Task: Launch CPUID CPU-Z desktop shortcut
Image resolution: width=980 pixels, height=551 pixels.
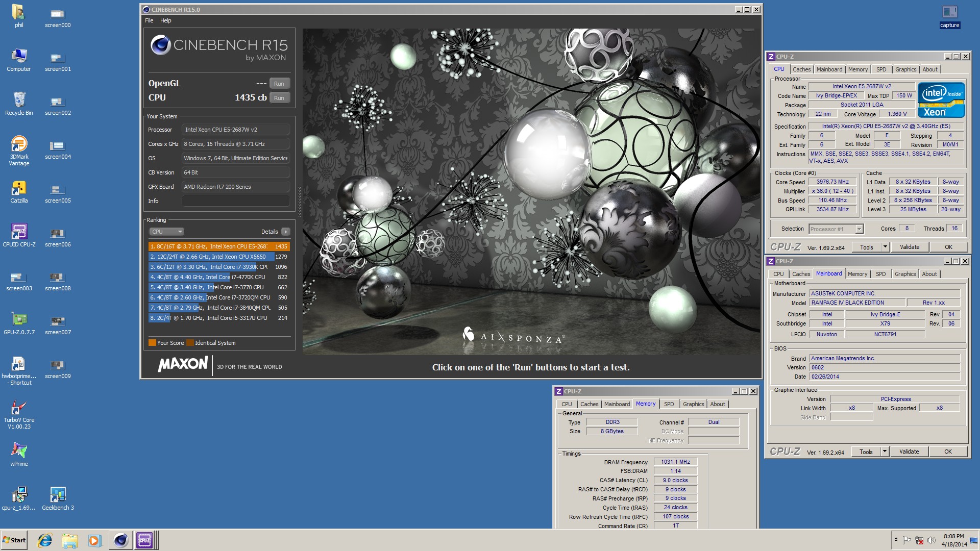Action: [19, 235]
